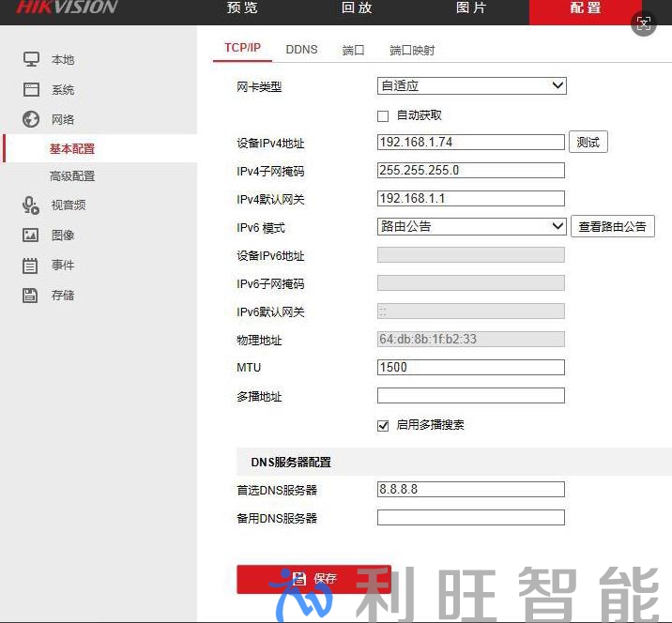Enable the 自动获取 checkbox
Image resolution: width=672 pixels, height=623 pixels.
point(383,116)
